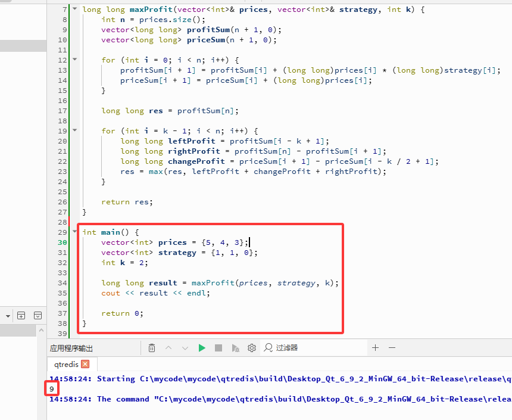The image size is (512, 420).
Task: Collapse side panel with the down-chevron icon
Action: pos(38,315)
